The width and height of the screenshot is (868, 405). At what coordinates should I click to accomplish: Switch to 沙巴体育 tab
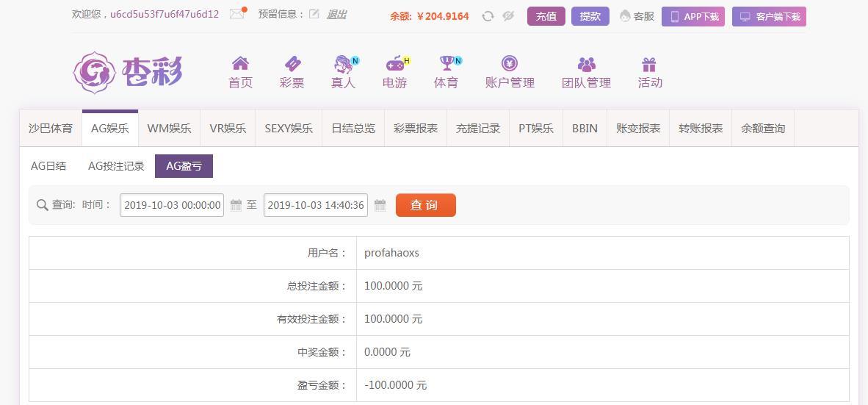pos(51,129)
